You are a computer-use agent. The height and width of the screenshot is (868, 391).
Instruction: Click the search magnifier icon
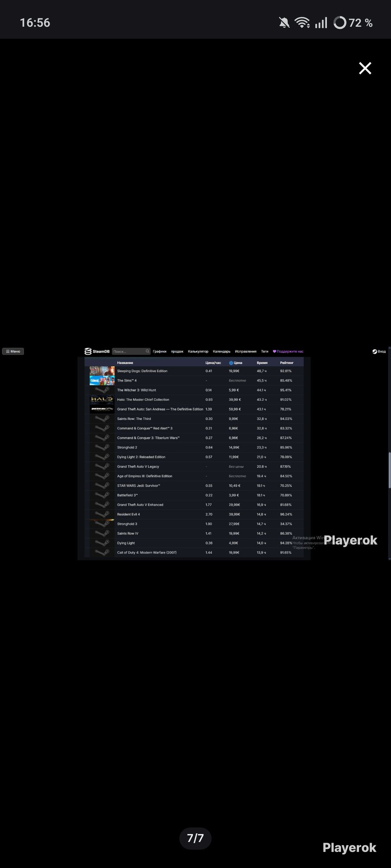pyautogui.click(x=147, y=351)
